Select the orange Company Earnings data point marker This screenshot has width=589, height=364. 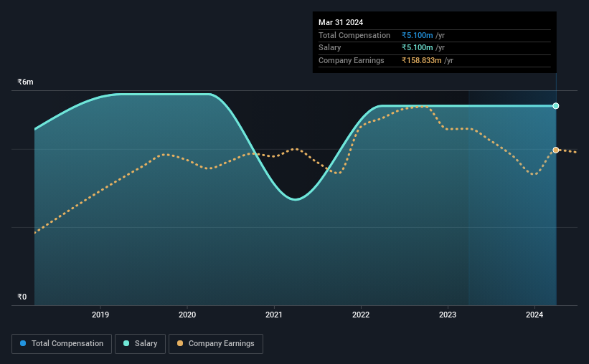tap(556, 150)
